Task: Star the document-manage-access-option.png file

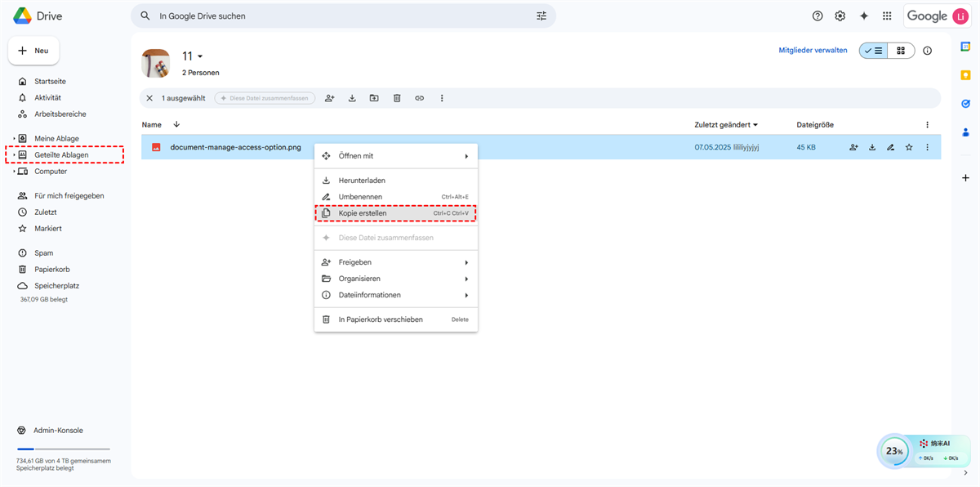Action: point(909,147)
